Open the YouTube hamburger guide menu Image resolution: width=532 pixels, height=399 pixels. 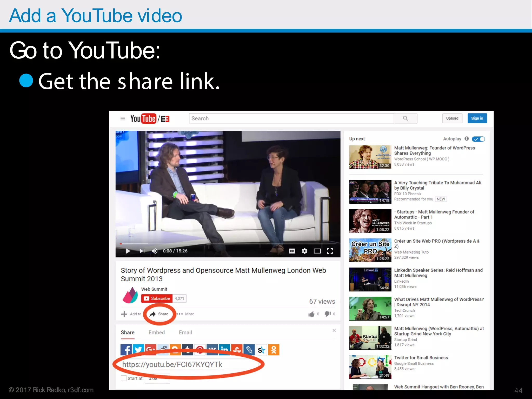123,118
